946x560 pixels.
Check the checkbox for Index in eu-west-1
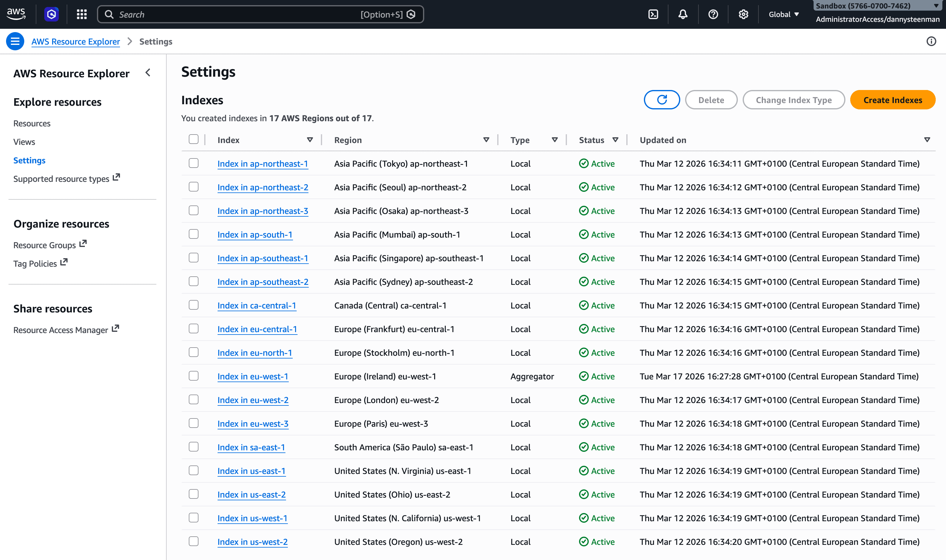[194, 376]
